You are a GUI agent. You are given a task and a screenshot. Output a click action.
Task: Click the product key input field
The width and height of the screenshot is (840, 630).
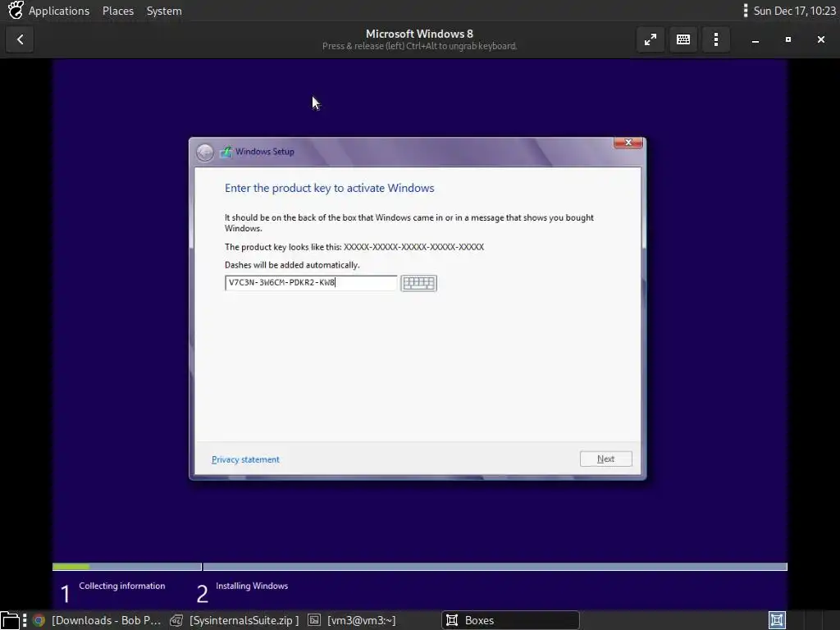(x=311, y=283)
